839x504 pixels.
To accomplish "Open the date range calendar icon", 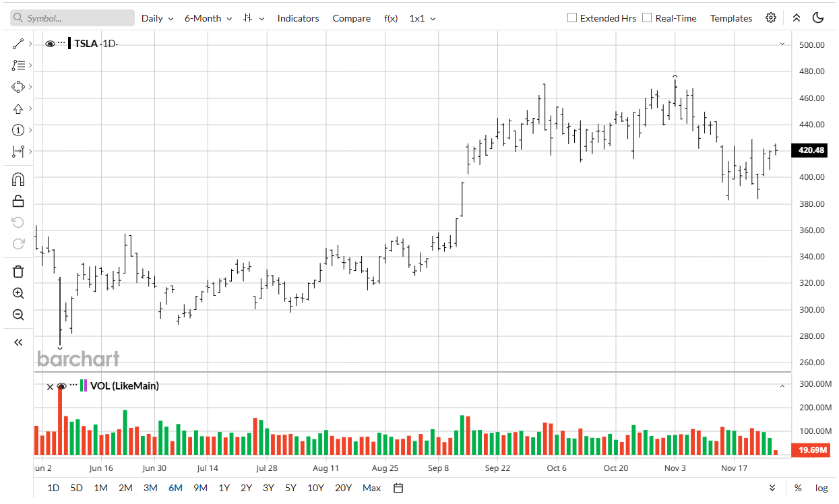I will 398,488.
